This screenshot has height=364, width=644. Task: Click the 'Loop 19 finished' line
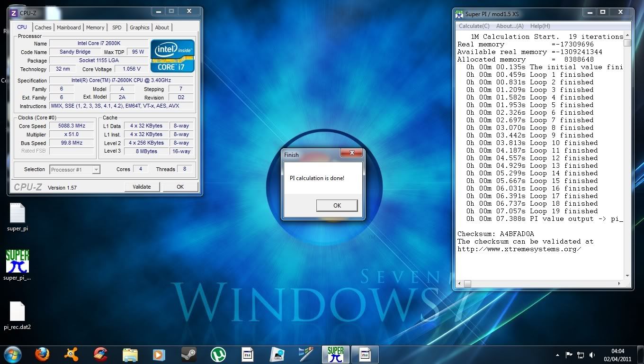[x=532, y=211]
